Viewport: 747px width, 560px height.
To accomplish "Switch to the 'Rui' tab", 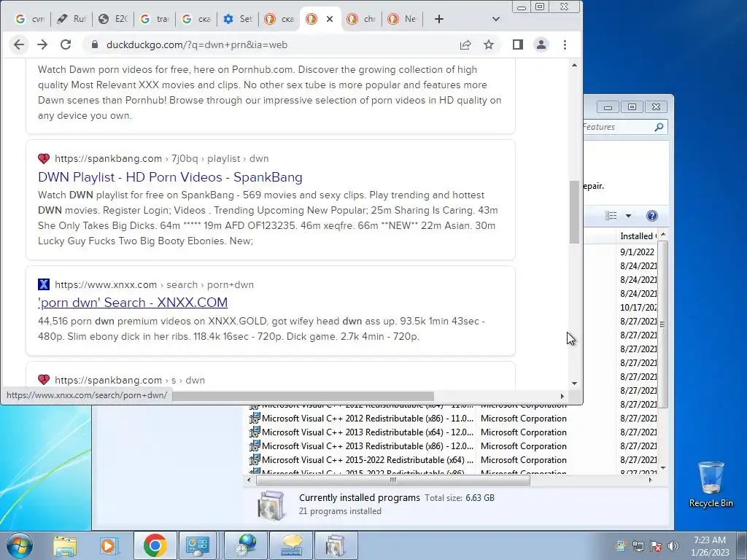I will 71,19.
